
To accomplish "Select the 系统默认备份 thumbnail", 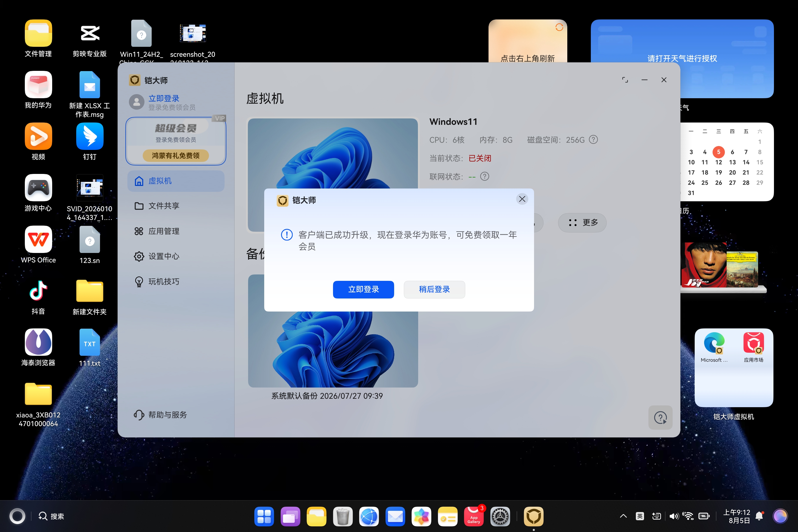I will (x=333, y=331).
